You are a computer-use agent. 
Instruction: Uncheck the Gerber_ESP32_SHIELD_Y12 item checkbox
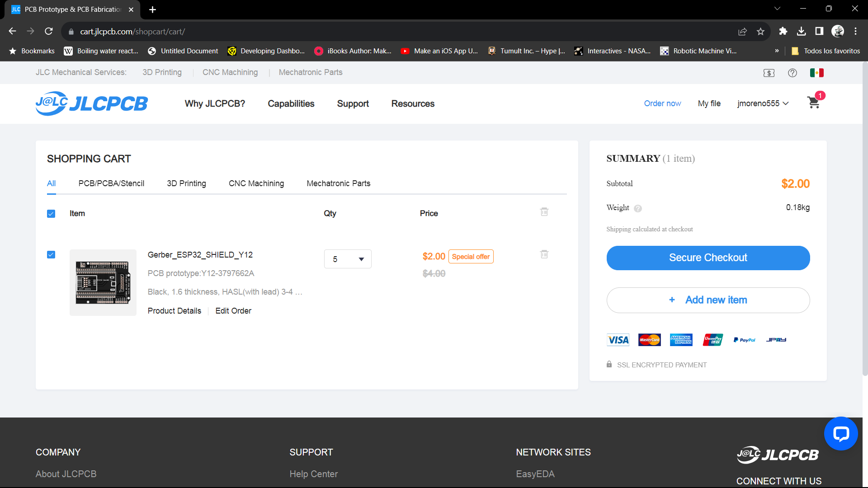click(51, 255)
